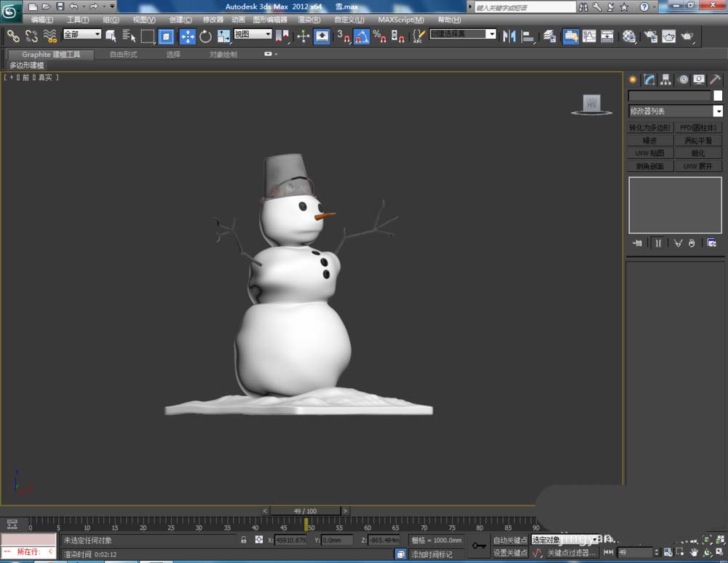The image size is (728, 563).
Task: Open Select by Name list tool
Action: [x=129, y=36]
